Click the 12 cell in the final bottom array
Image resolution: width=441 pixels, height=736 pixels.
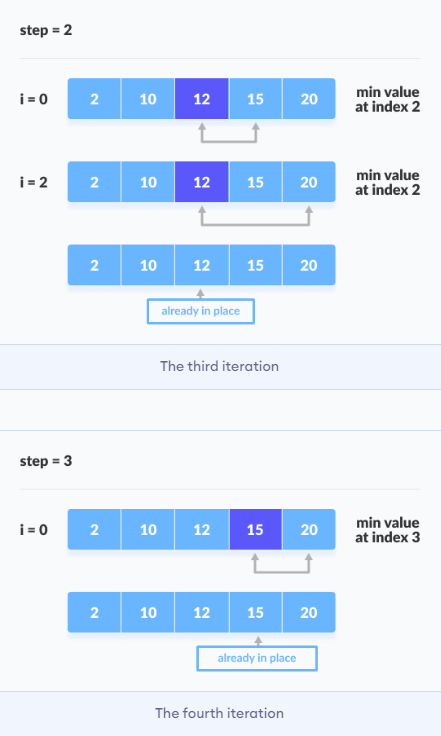[202, 612]
